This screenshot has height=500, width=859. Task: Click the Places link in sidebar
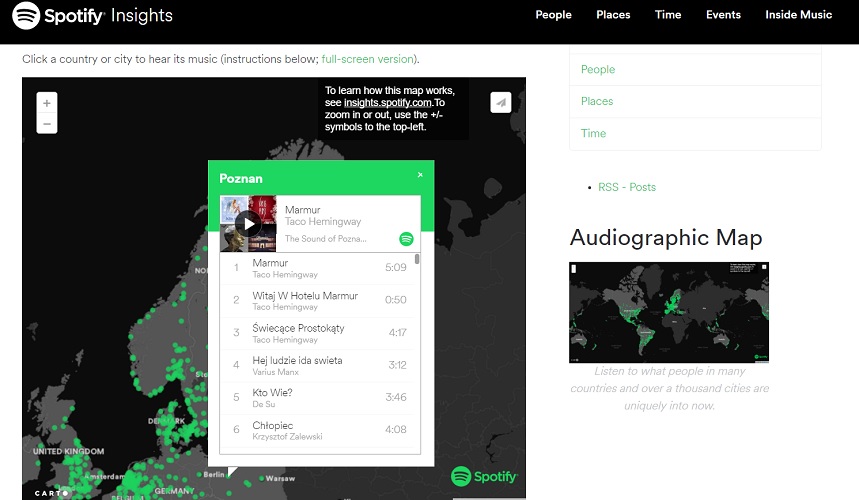click(x=597, y=101)
